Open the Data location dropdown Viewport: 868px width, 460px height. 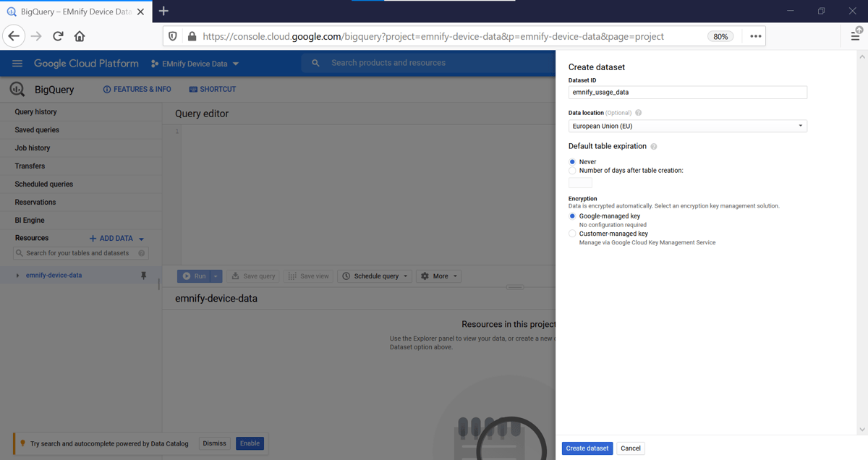pyautogui.click(x=687, y=126)
